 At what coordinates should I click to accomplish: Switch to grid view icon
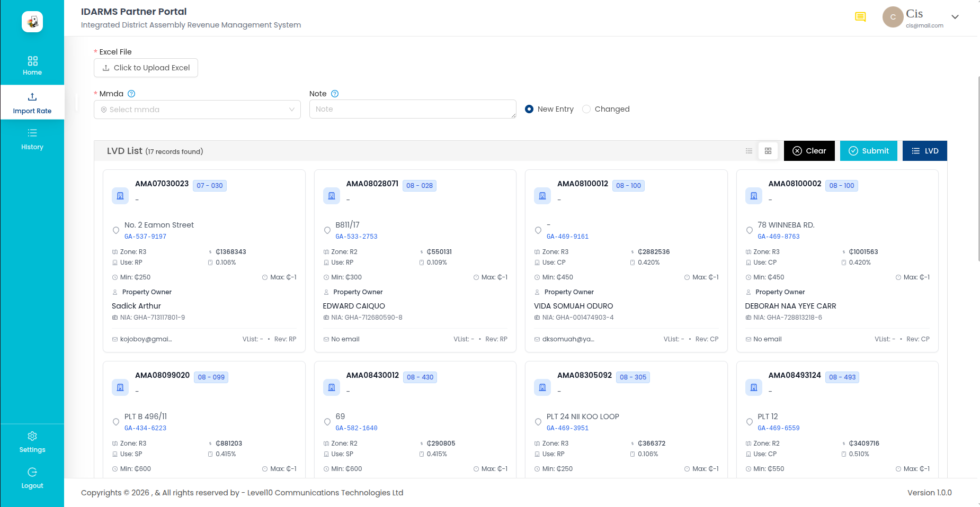tap(768, 151)
